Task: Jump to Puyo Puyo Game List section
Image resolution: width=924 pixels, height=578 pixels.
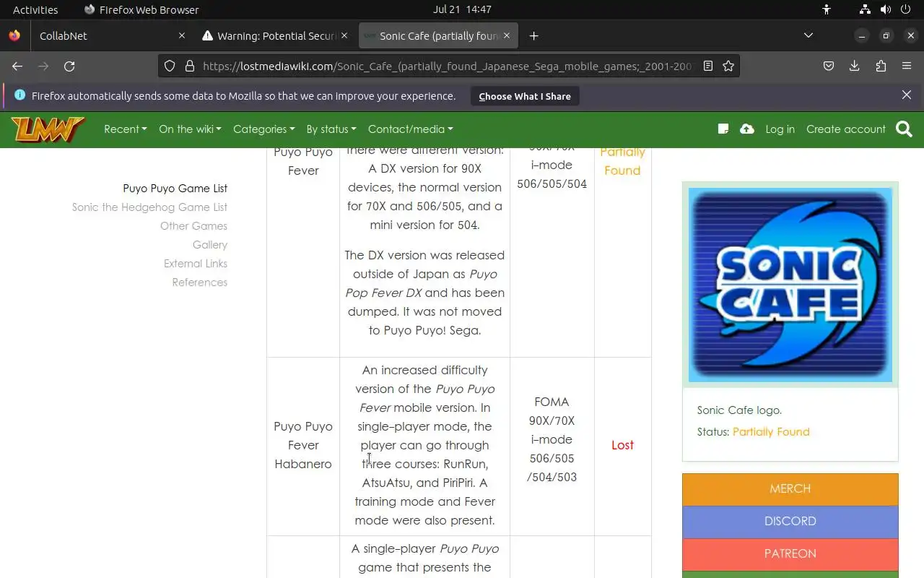Action: tap(175, 189)
